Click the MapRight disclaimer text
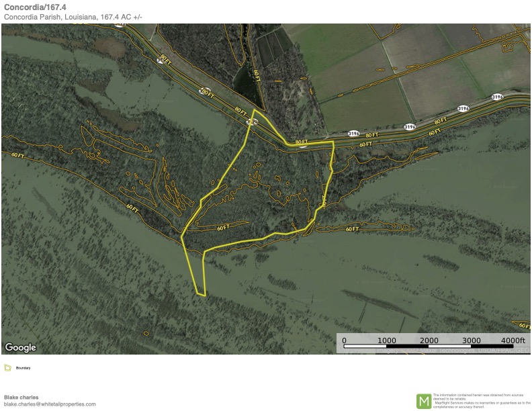532x411 pixels. (481, 401)
